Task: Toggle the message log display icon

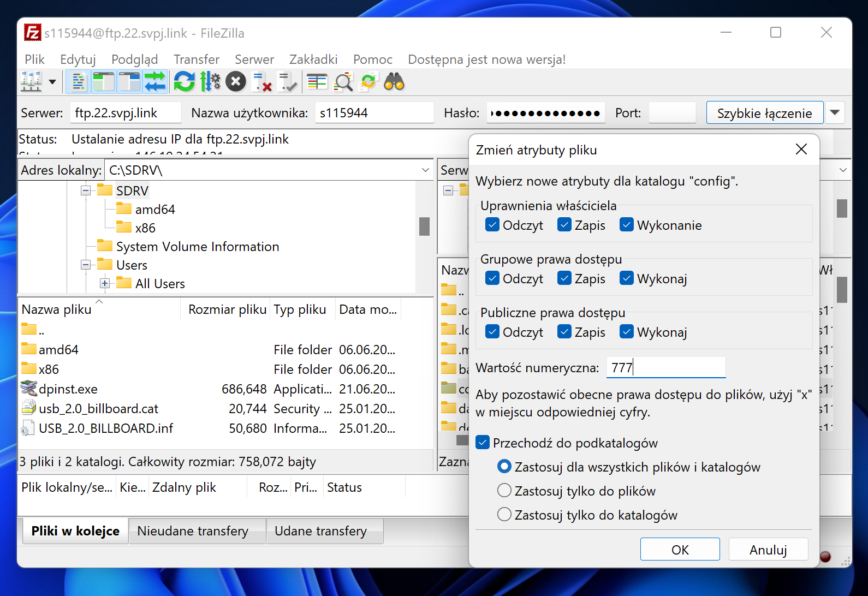Action: coord(78,82)
